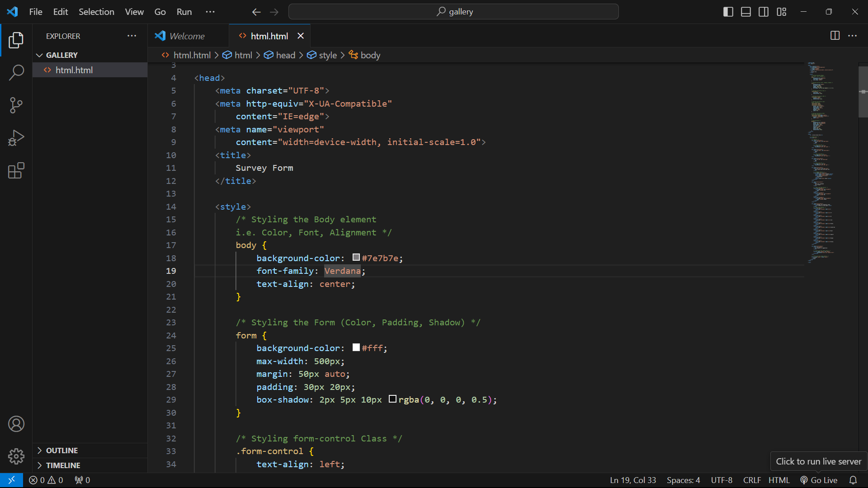The width and height of the screenshot is (868, 488).
Task: Open the Search view in activity bar
Action: point(16,72)
